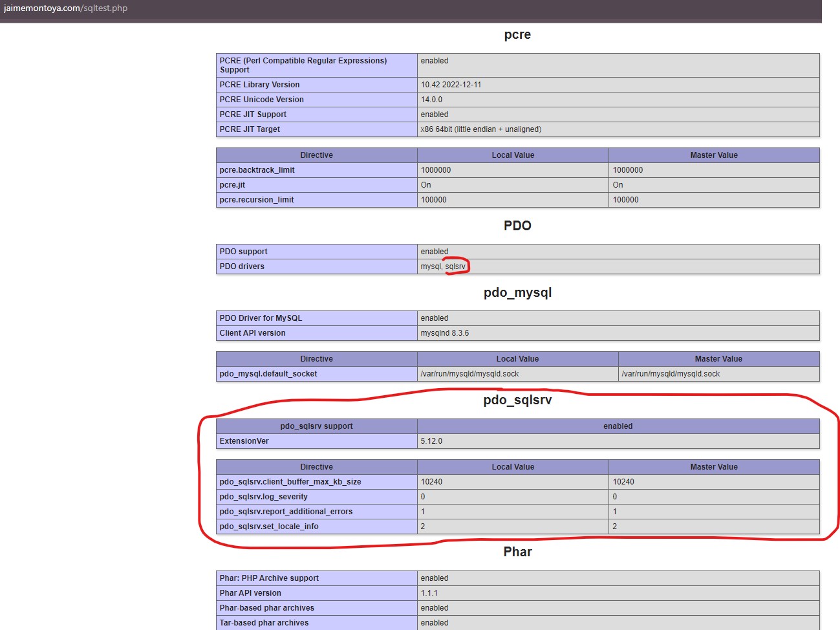The image size is (840, 630).
Task: Click the 'Phar' section heading
Action: pos(517,552)
